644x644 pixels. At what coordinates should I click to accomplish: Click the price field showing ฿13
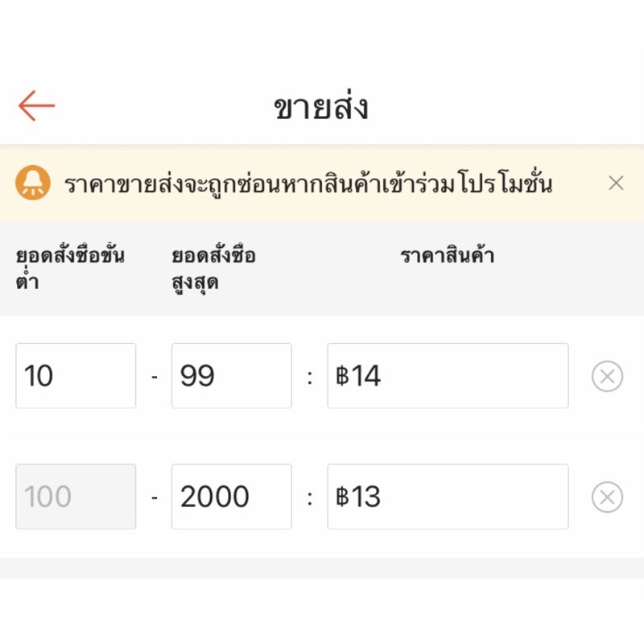click(448, 496)
